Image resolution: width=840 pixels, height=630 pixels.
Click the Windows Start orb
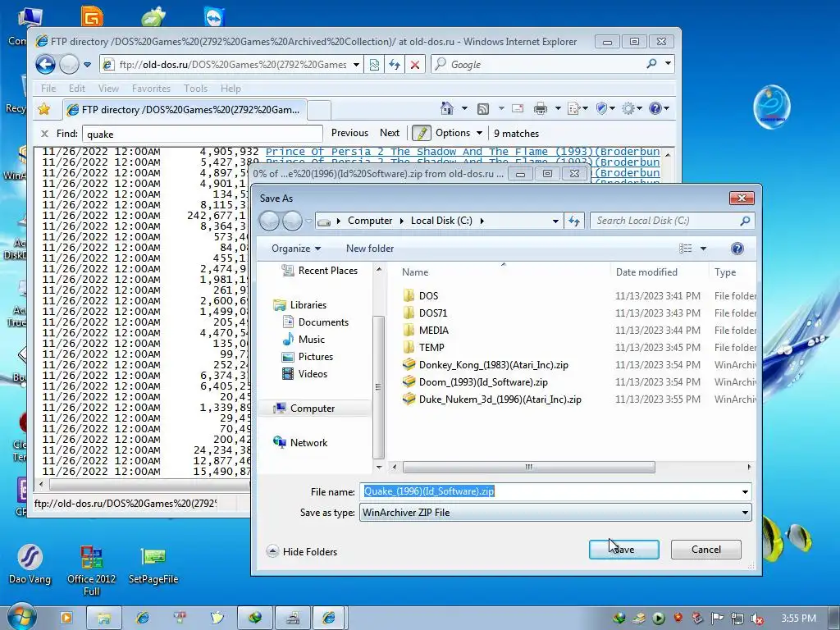coord(21,617)
